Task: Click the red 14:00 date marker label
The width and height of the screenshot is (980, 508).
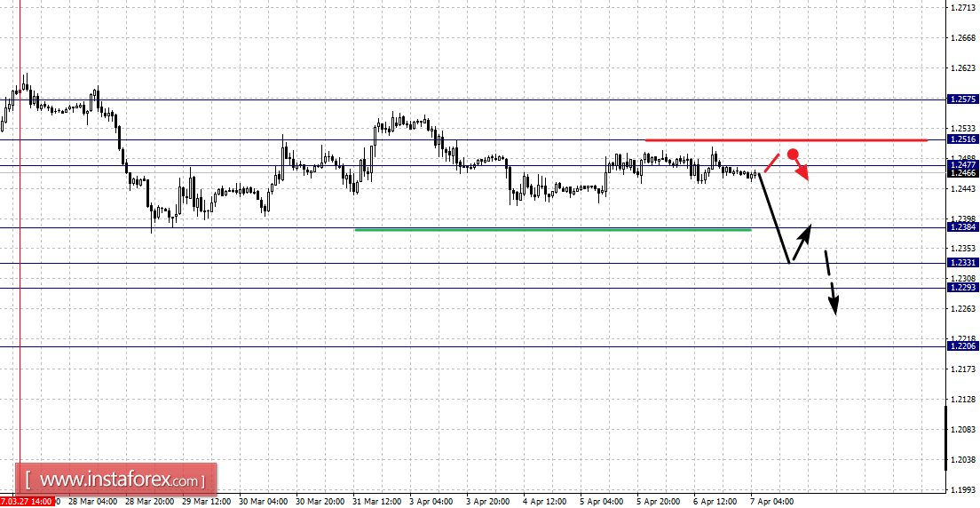Action: [27, 502]
